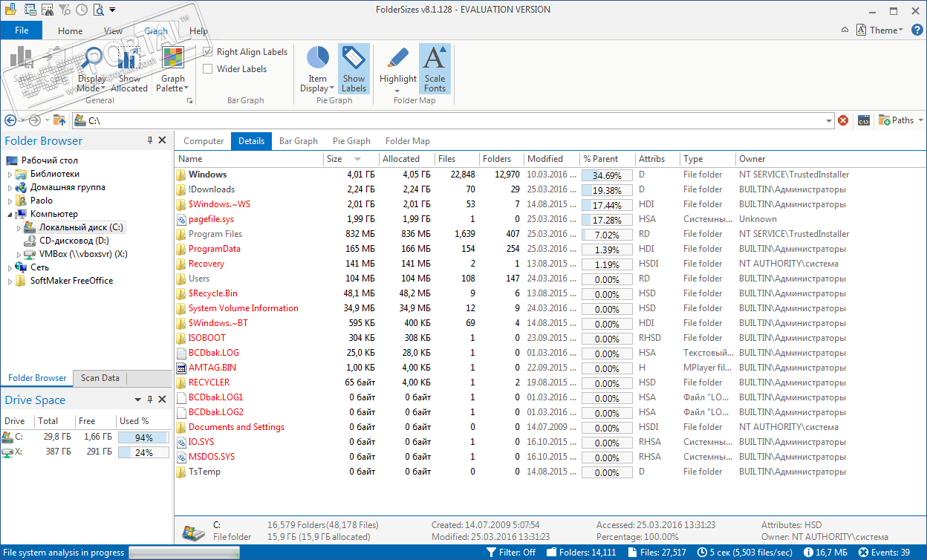Open the Graph Palette menu

[173, 69]
